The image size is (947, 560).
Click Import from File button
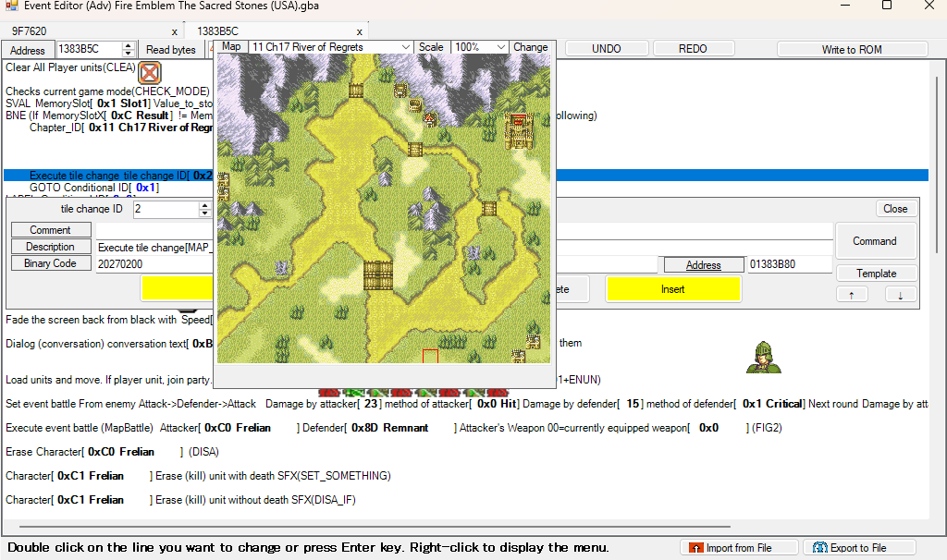click(739, 547)
